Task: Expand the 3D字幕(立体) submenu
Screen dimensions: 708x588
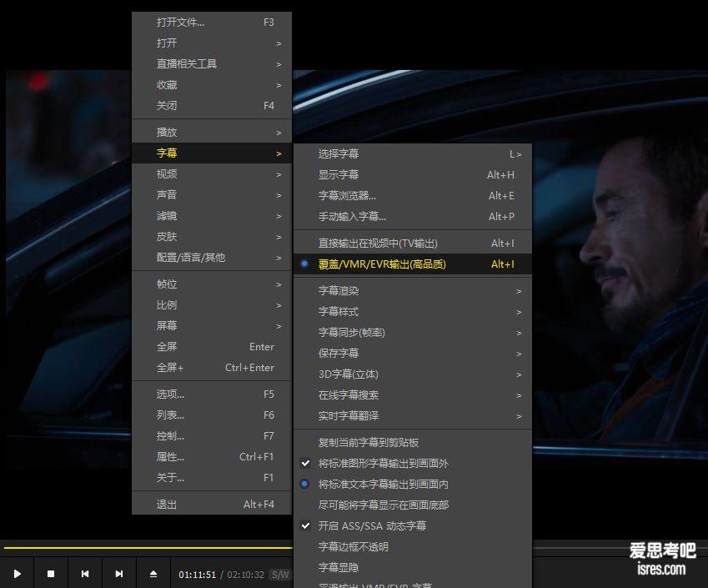Action: click(x=413, y=374)
